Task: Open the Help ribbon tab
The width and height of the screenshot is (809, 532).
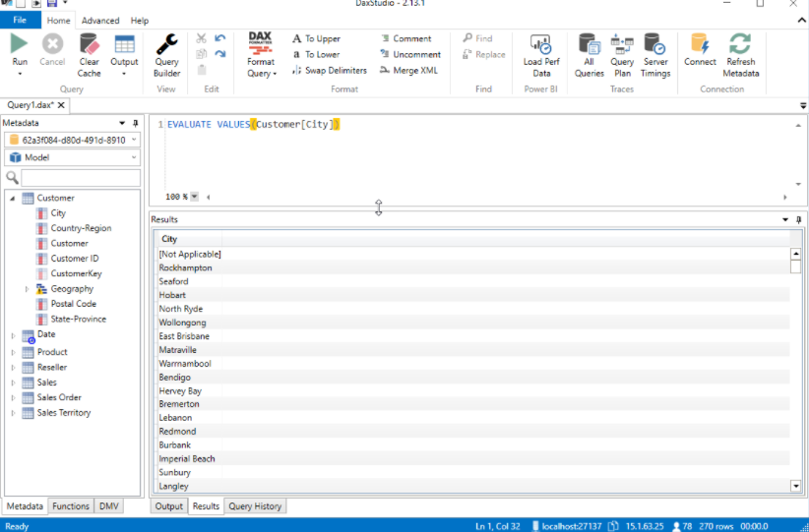Action: pyautogui.click(x=140, y=21)
